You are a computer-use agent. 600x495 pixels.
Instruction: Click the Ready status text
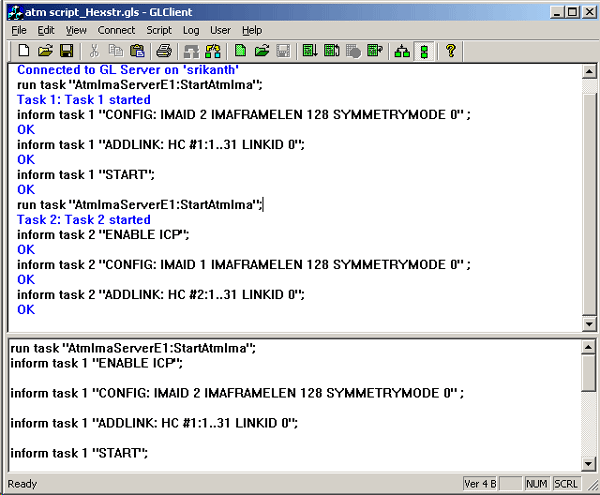pyautogui.click(x=22, y=484)
